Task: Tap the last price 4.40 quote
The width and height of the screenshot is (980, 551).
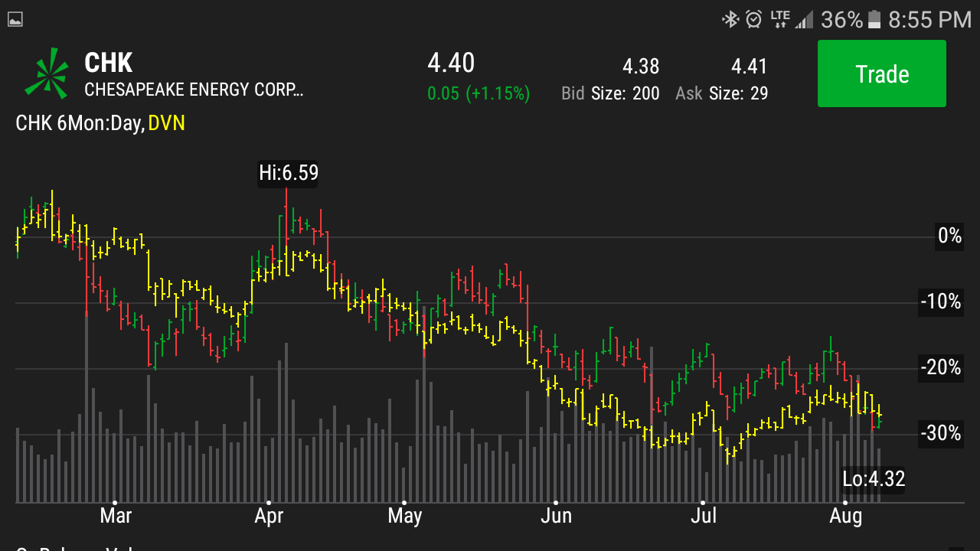Action: click(x=451, y=63)
